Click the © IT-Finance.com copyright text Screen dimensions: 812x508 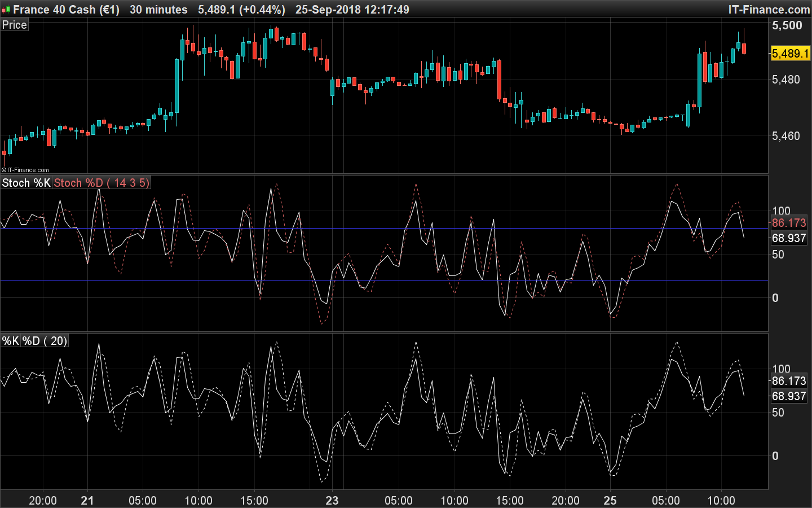coord(25,170)
